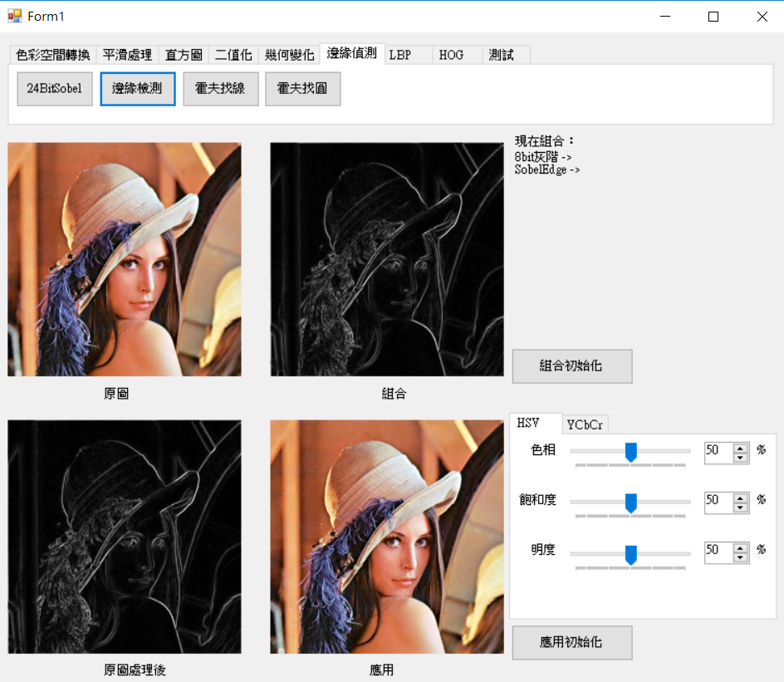Click the 霍夫找圓 button

[303, 89]
